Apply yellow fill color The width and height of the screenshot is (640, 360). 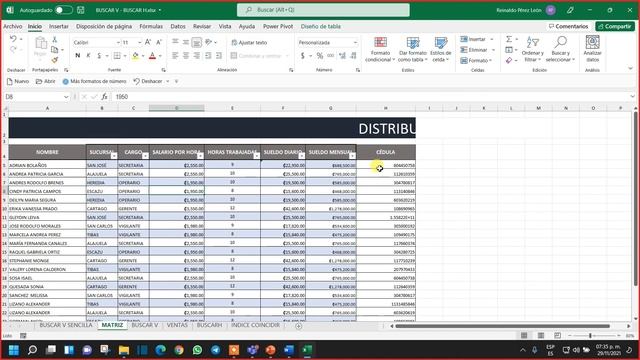click(x=135, y=56)
